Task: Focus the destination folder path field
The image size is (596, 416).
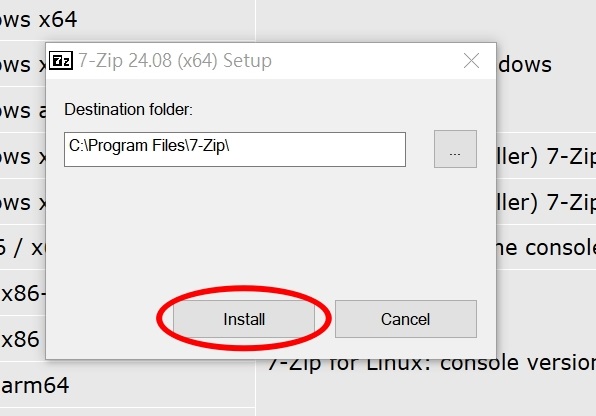Action: (x=235, y=149)
